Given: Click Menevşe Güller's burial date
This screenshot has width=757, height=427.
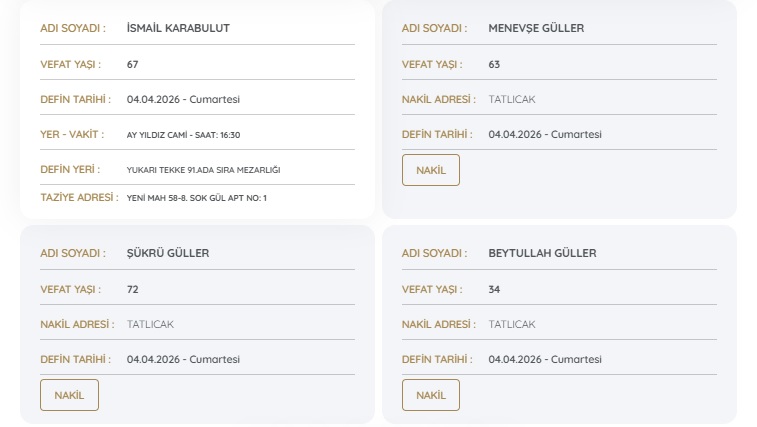Looking at the screenshot, I should [x=545, y=134].
